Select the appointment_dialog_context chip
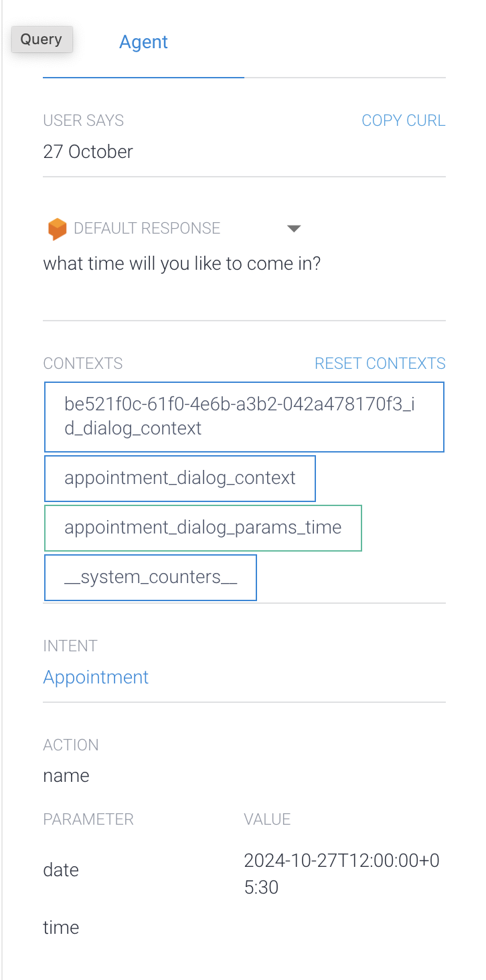The image size is (486, 980). click(179, 478)
